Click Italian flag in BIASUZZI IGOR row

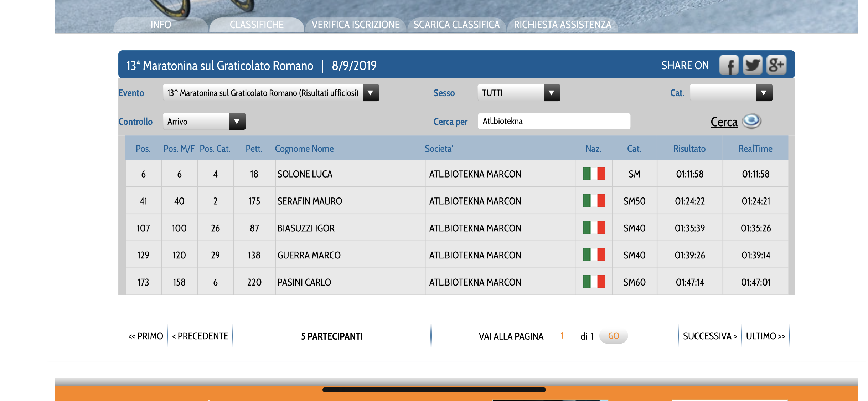pos(594,228)
